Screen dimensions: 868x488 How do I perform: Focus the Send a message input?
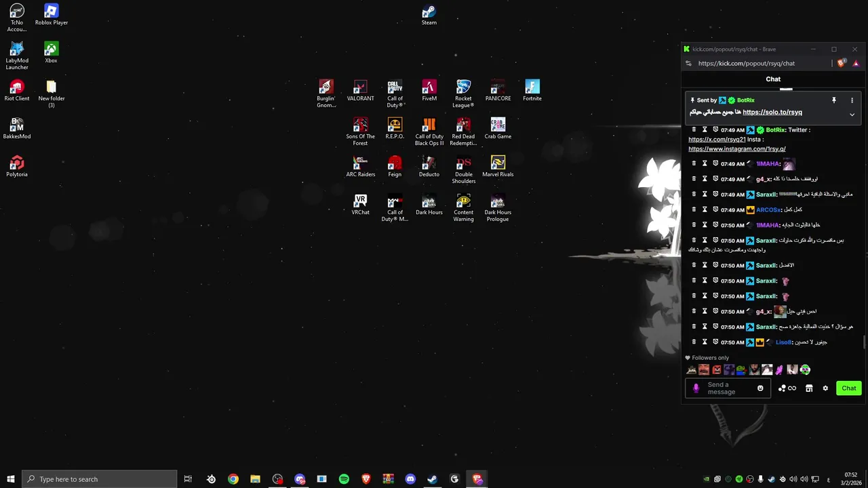pyautogui.click(x=730, y=388)
